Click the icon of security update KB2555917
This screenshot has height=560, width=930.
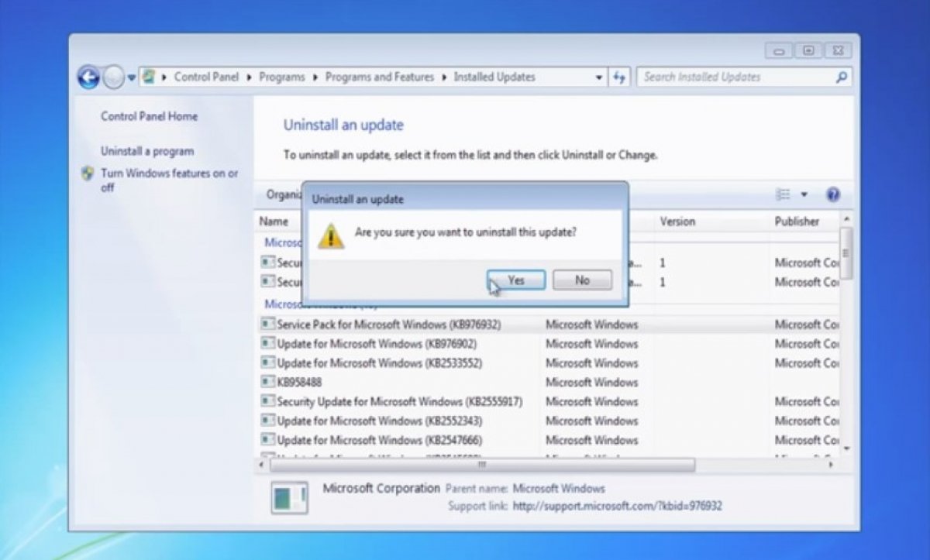(268, 402)
